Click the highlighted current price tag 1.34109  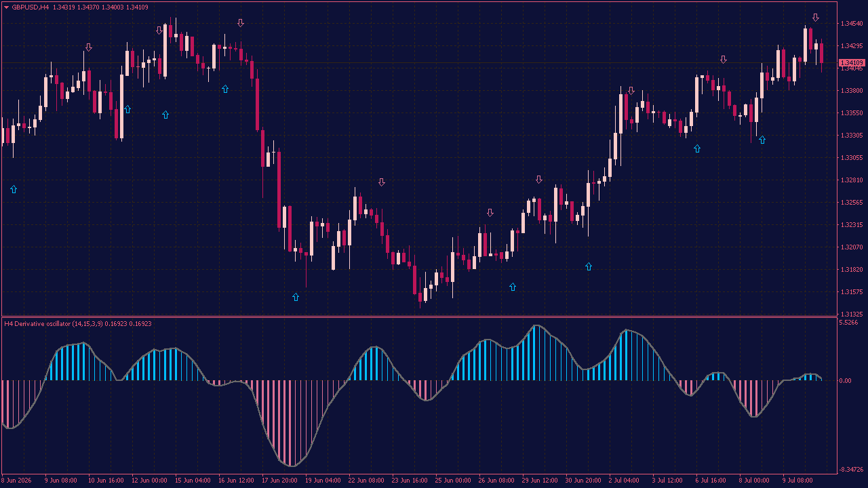[x=851, y=62]
